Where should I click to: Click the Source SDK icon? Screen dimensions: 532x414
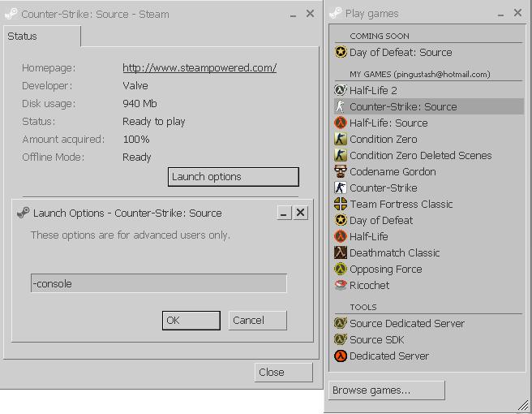click(341, 339)
